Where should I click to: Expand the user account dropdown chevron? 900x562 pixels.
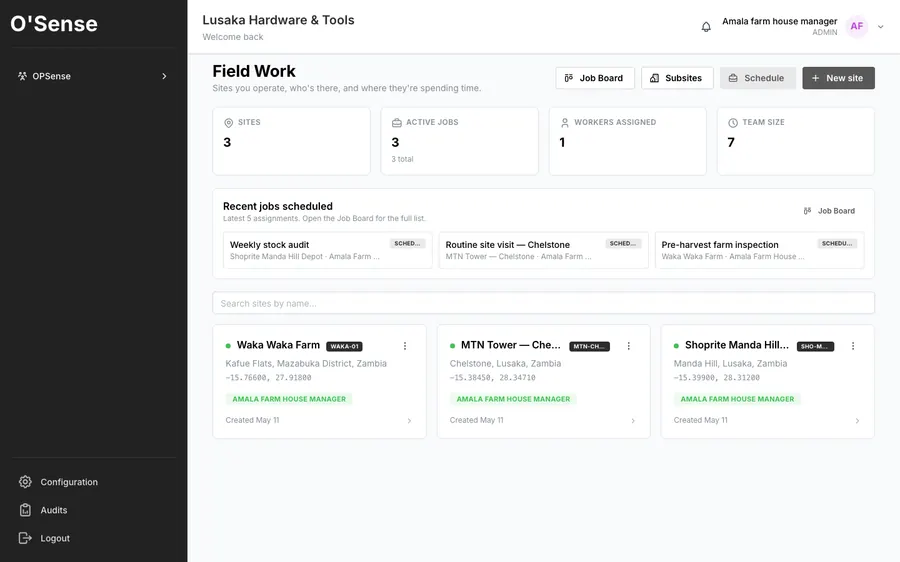(880, 26)
